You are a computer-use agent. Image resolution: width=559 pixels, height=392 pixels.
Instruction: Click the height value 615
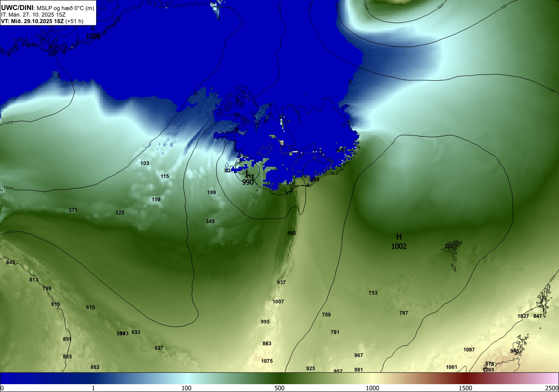(x=90, y=307)
